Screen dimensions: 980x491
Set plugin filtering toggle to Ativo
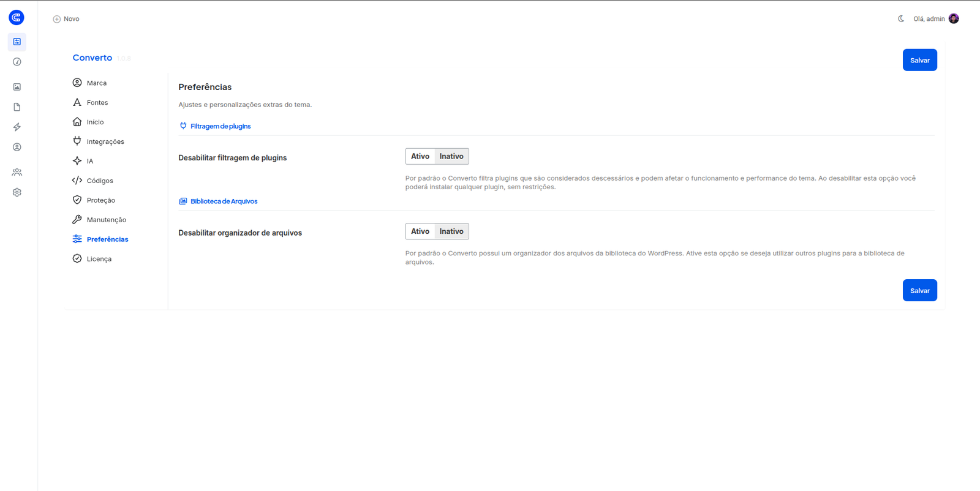pos(420,156)
